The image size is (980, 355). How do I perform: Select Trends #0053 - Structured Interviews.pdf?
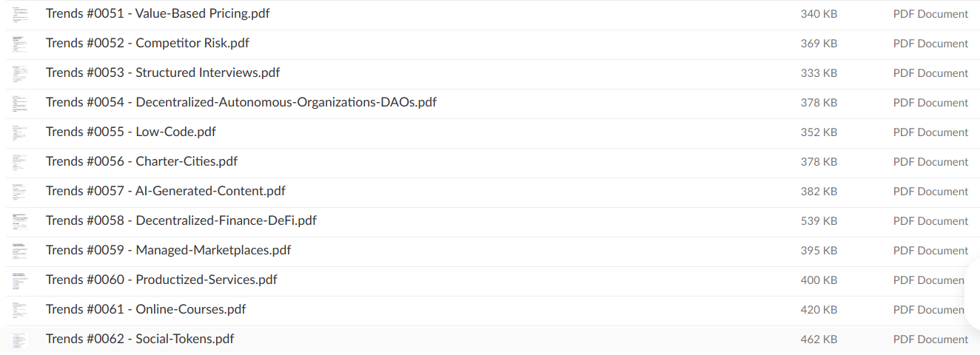tap(163, 73)
